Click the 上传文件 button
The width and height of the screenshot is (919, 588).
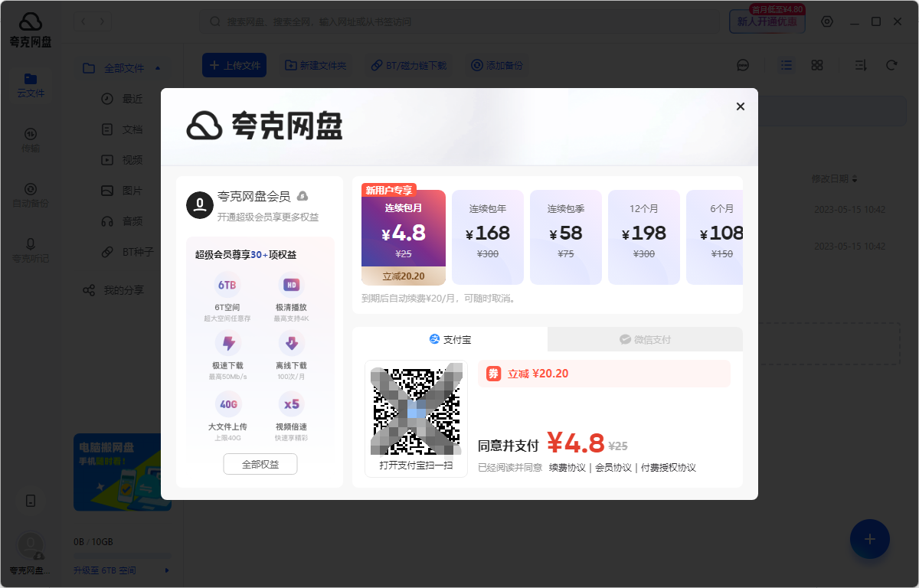tap(234, 65)
